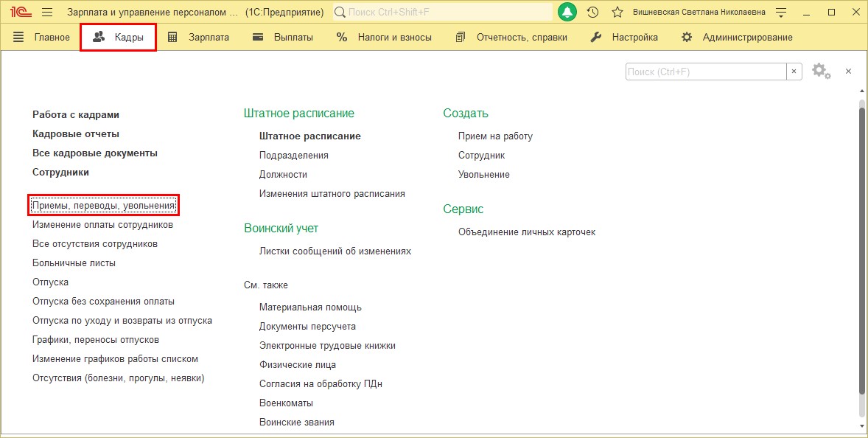This screenshot has width=868, height=438.
Task: Click the Кадры people icon
Action: pos(99,37)
